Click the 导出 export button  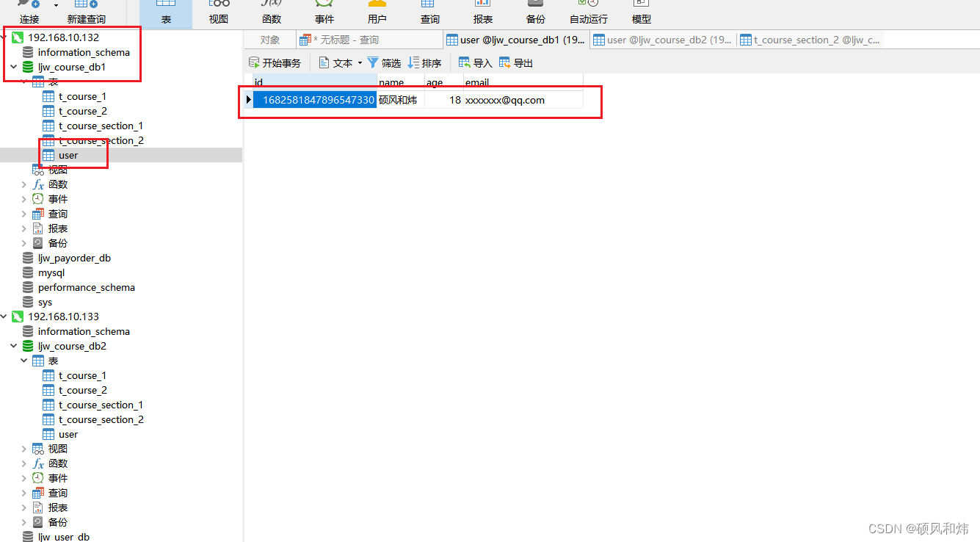coord(516,63)
